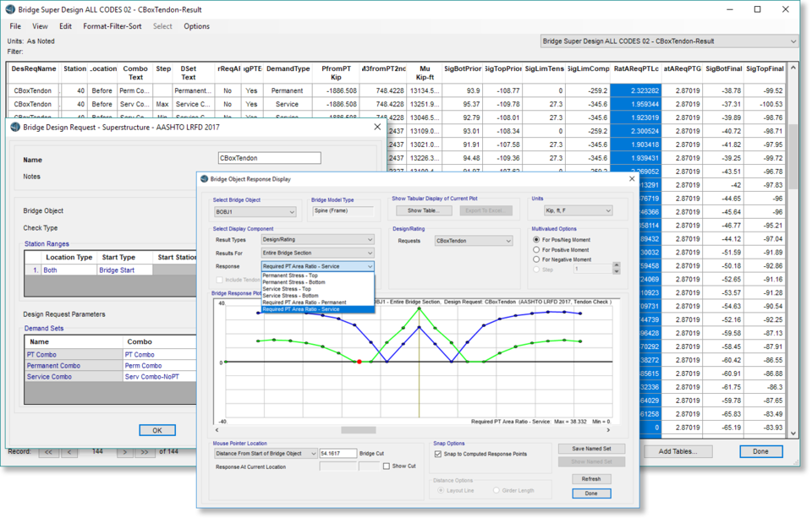Click the Show Table... button

[x=423, y=210]
